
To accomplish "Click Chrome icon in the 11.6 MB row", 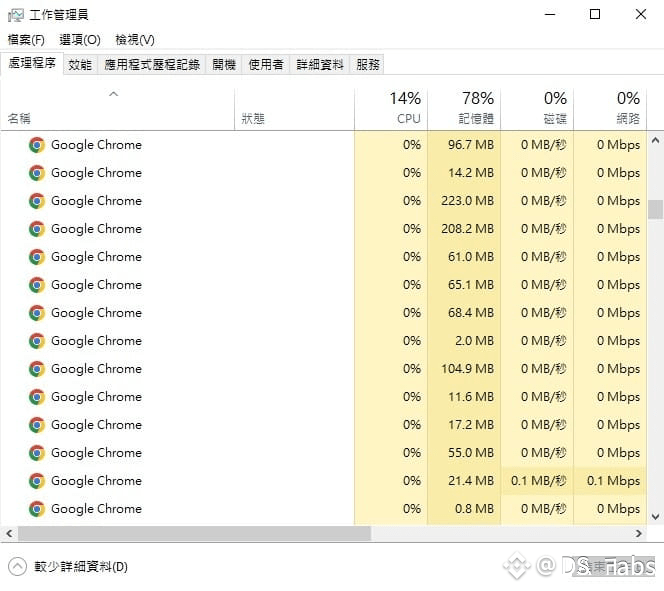I will point(37,397).
